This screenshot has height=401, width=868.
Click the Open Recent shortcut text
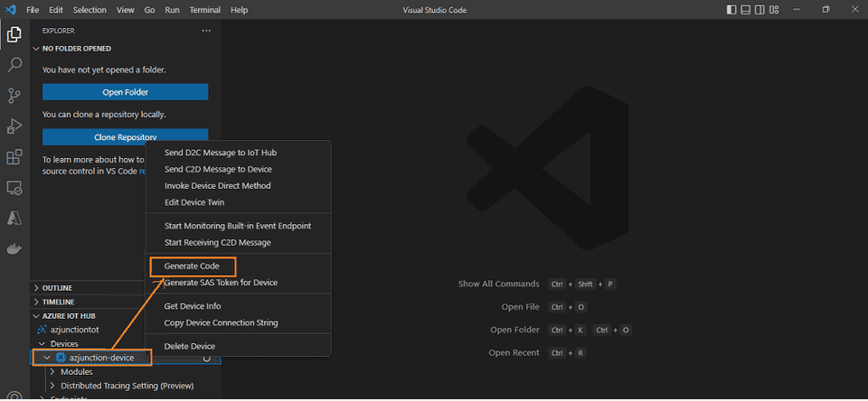tap(514, 353)
